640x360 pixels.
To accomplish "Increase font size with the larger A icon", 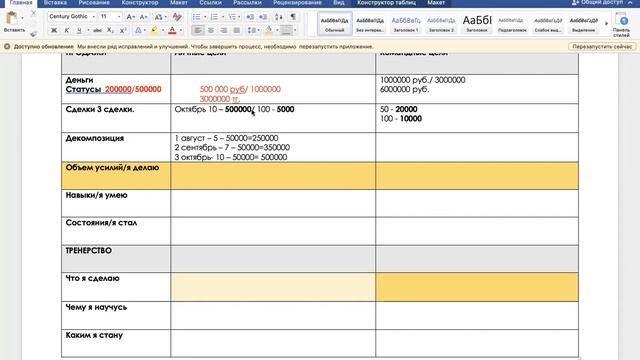I will point(130,17).
